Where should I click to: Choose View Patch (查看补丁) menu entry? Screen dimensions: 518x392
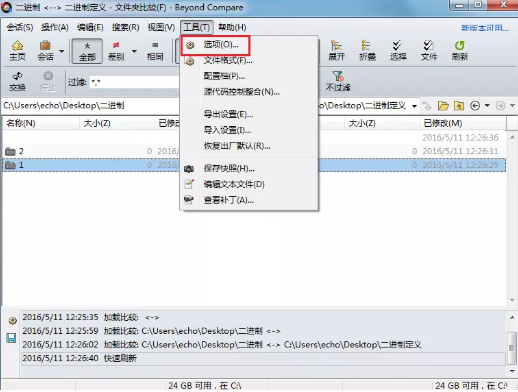(249, 200)
